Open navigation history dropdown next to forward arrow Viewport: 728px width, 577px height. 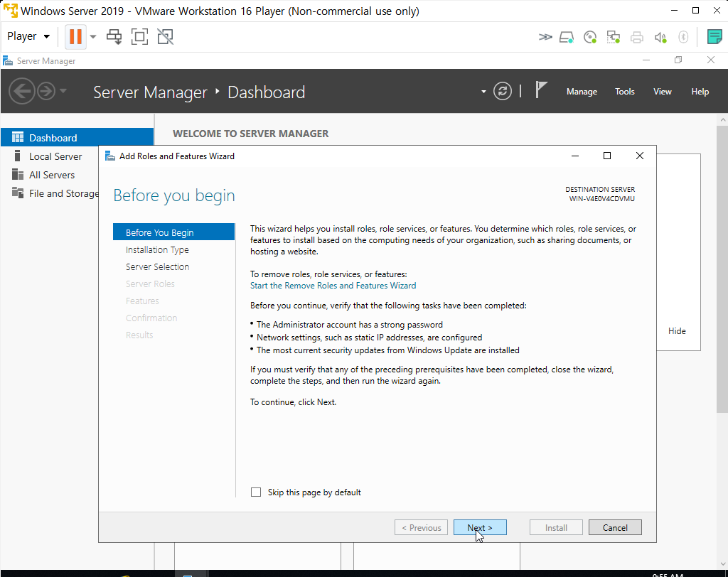(63, 90)
